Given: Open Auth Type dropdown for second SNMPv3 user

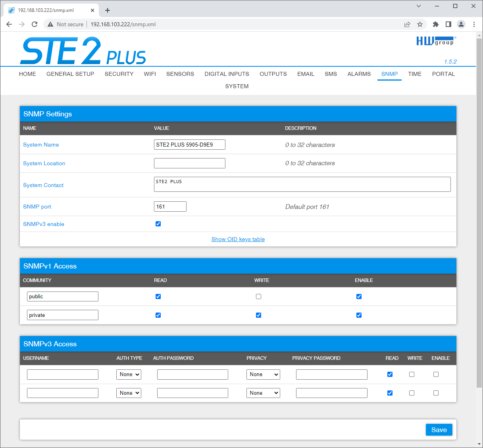Looking at the screenshot, I should tap(129, 393).
